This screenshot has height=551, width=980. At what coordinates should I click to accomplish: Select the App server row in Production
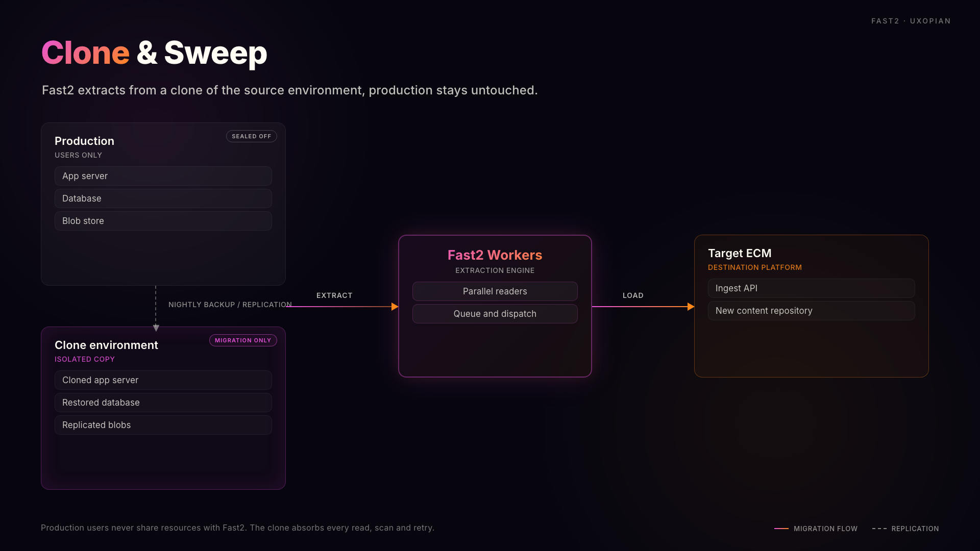click(x=163, y=176)
